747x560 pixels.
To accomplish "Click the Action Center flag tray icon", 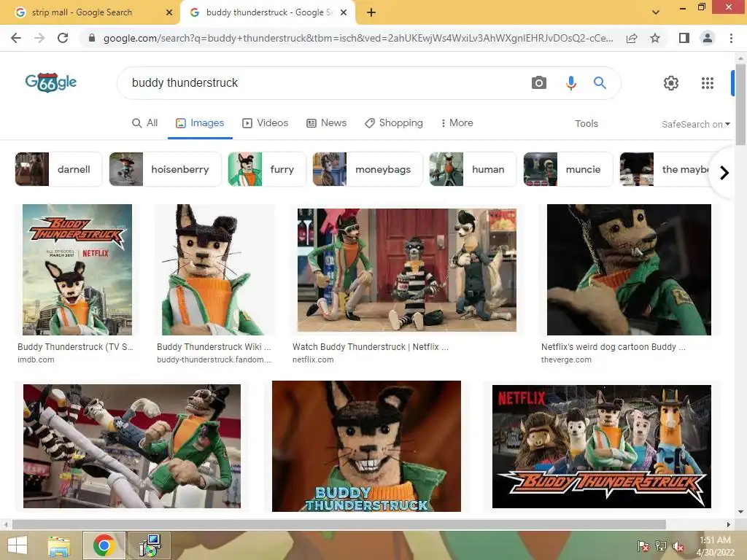I will (643, 546).
